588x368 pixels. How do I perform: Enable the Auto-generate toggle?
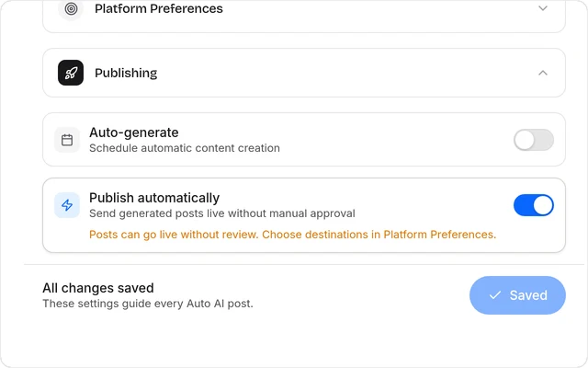click(533, 140)
